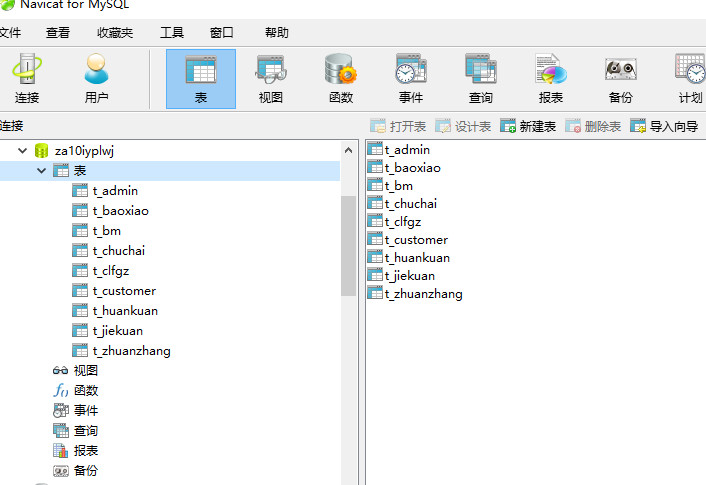This screenshot has height=485, width=706.
Task: Select the Table (表) toolbar icon
Action: [x=201, y=79]
